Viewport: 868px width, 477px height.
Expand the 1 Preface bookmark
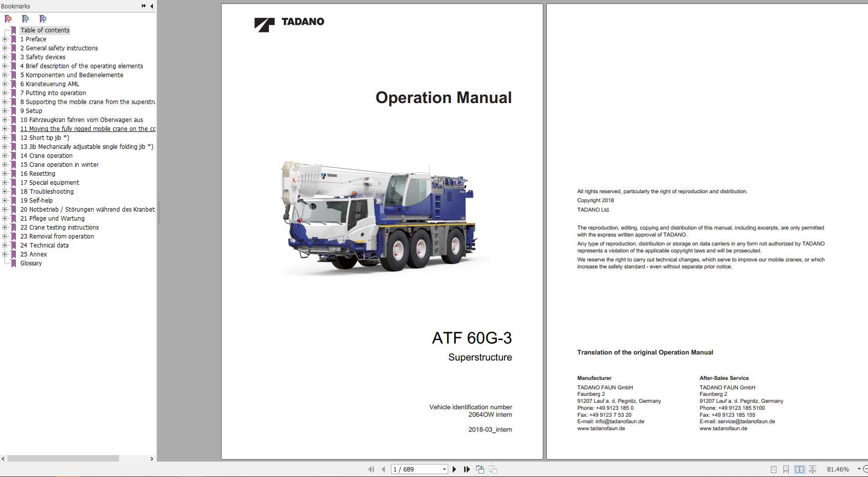[x=5, y=39]
